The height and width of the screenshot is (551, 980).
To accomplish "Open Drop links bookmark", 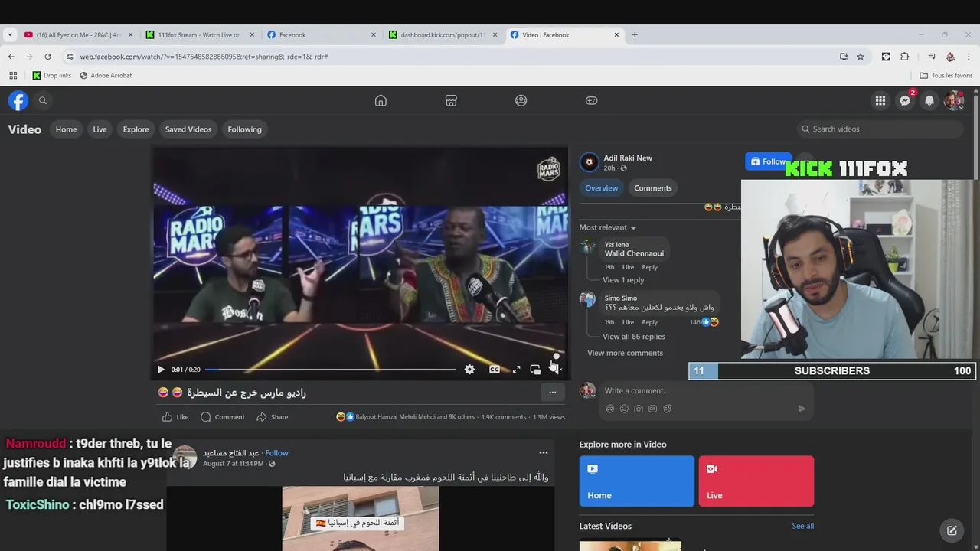I will click(x=51, y=75).
